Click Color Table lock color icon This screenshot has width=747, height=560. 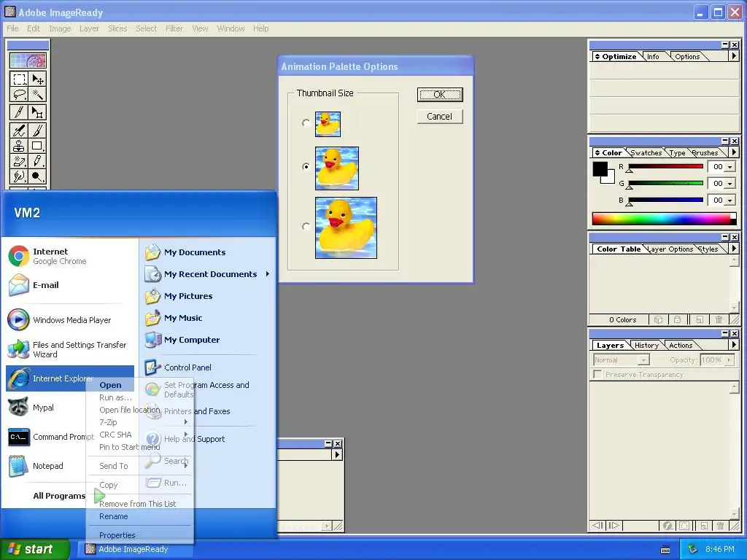point(678,319)
